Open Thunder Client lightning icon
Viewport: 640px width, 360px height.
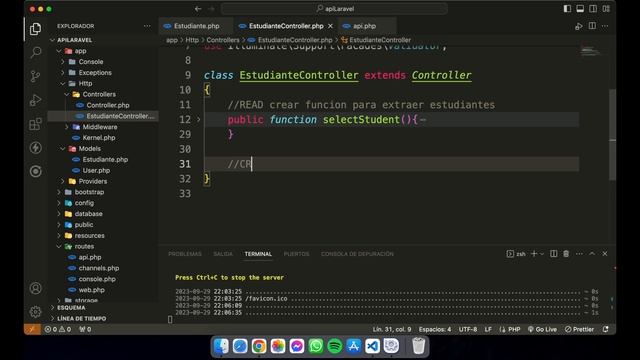pyautogui.click(x=36, y=147)
